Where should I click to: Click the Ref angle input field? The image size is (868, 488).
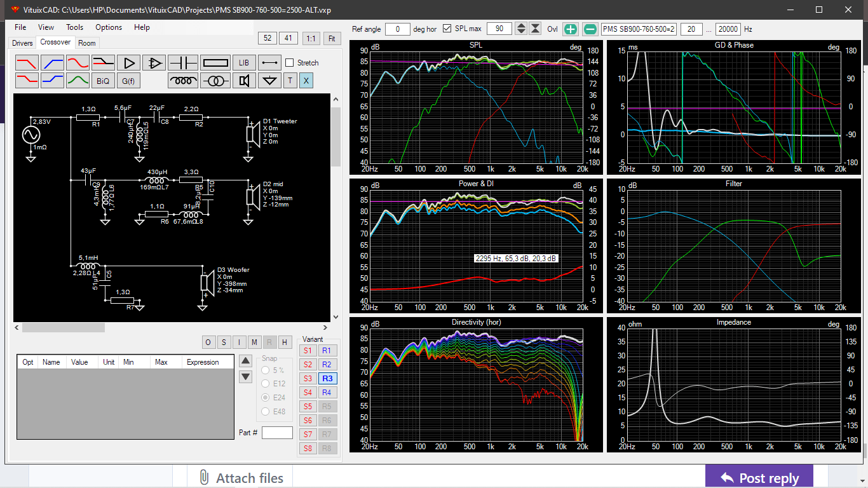[397, 29]
